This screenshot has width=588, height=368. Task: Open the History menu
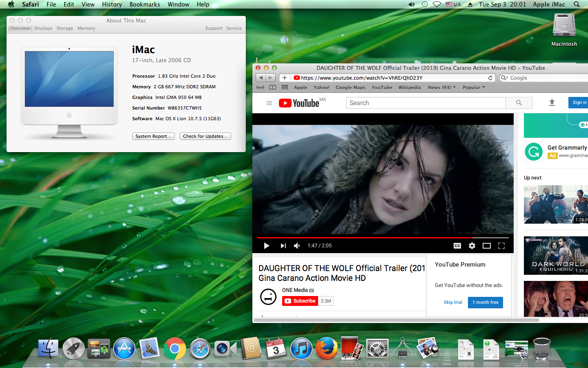pyautogui.click(x=112, y=4)
